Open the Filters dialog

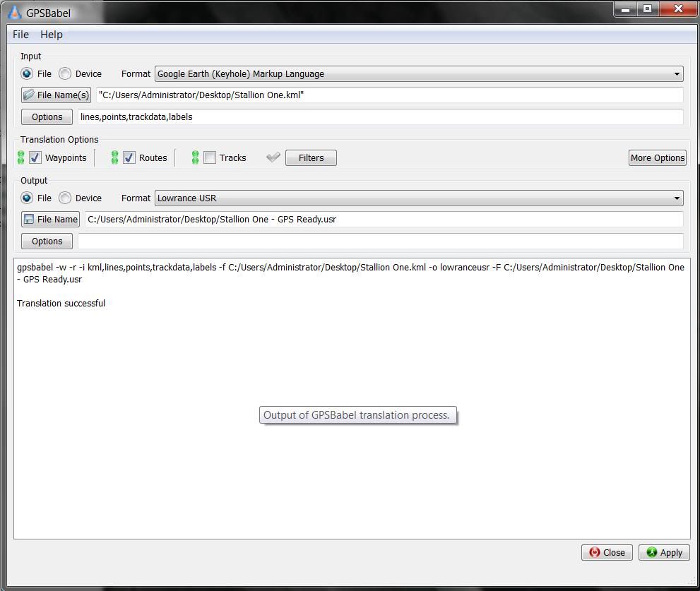(312, 157)
